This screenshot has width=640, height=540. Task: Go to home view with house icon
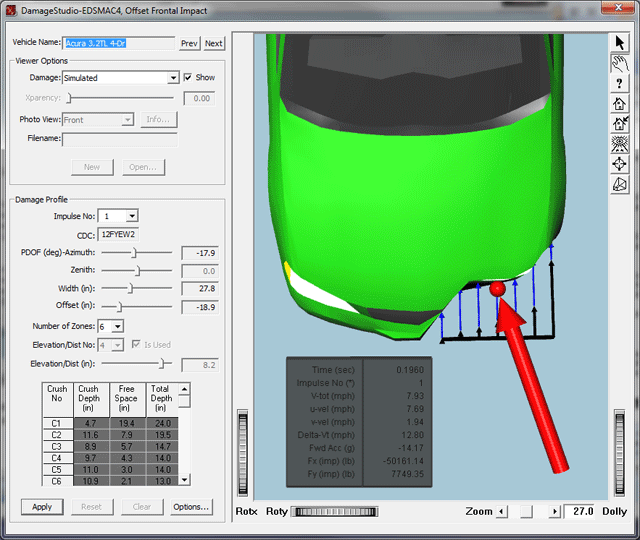click(x=620, y=103)
